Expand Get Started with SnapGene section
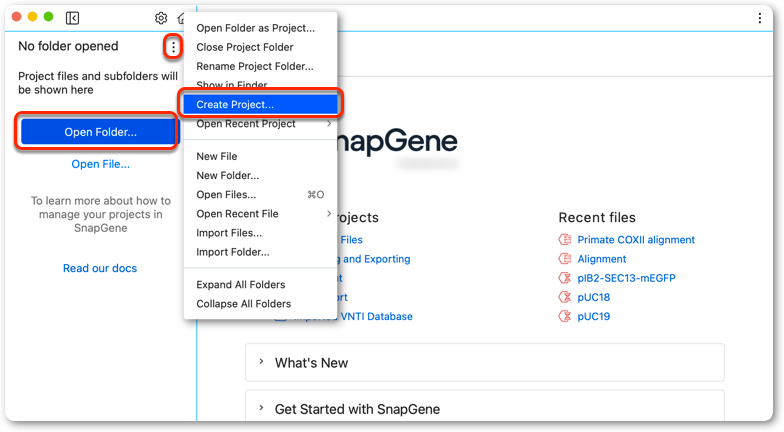784x432 pixels. pyautogui.click(x=484, y=408)
